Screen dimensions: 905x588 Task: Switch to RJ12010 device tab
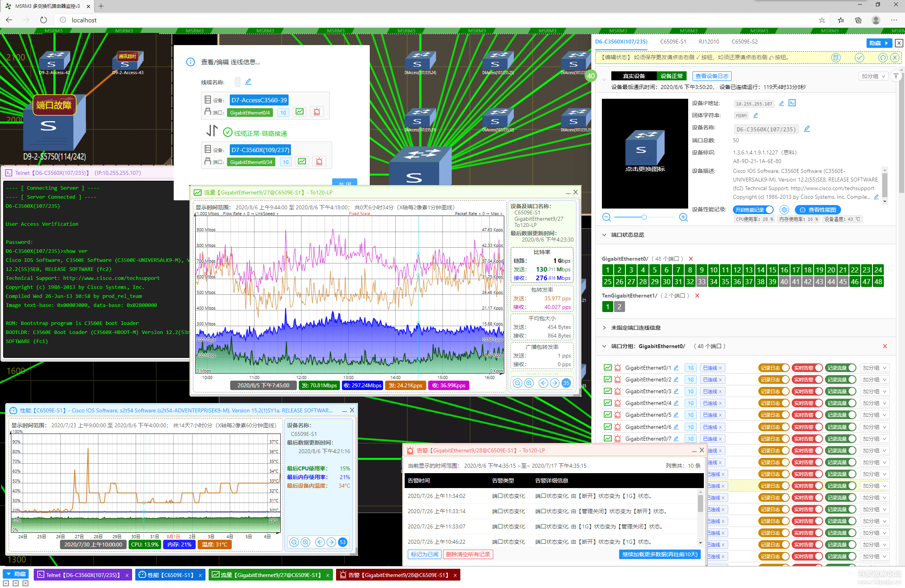709,42
